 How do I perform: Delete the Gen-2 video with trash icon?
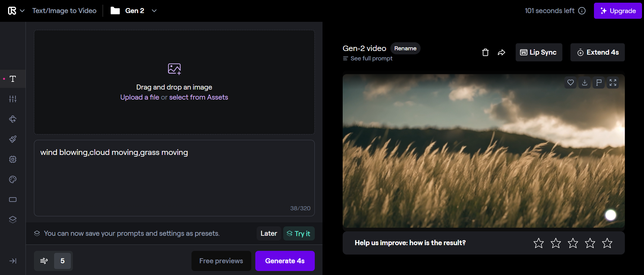click(485, 52)
